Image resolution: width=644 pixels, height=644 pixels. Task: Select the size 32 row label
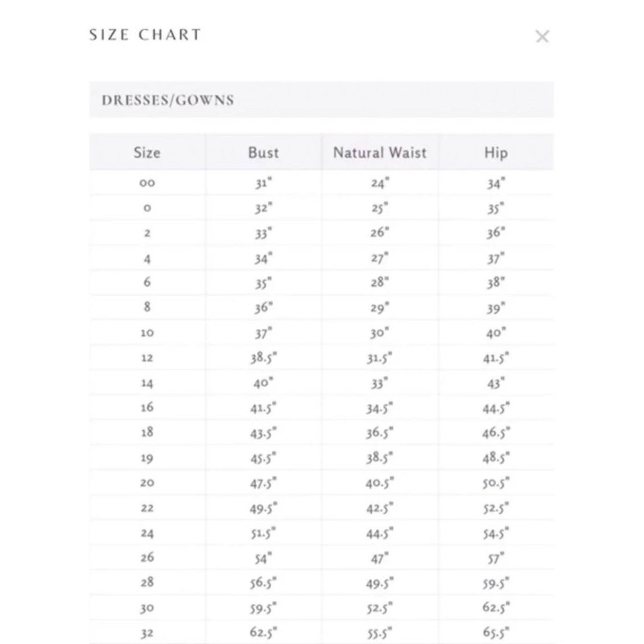(x=147, y=634)
